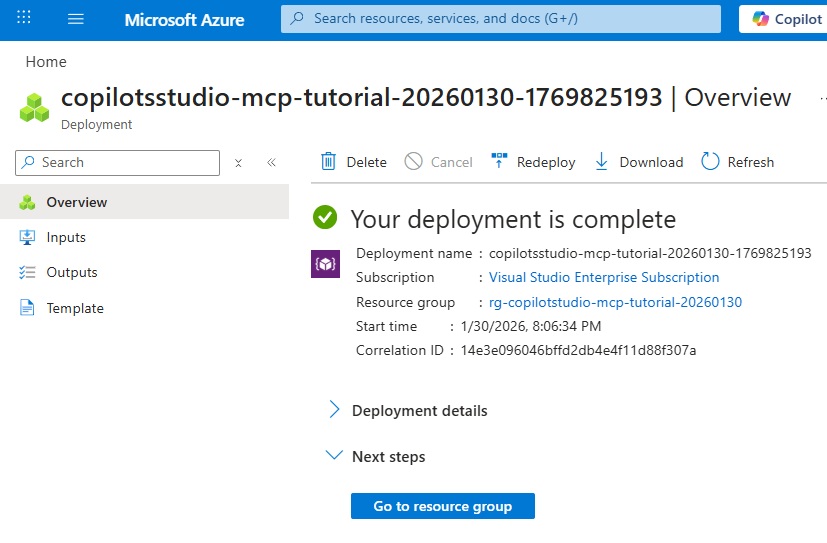Click the page title copilotsstudio-mcp-tutorial heading

(426, 98)
